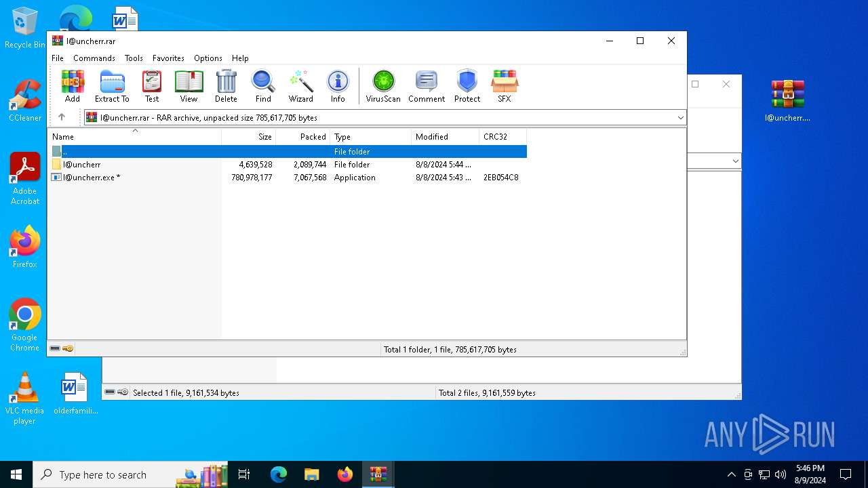Open the Firefox desktop shortcut

pos(25,247)
